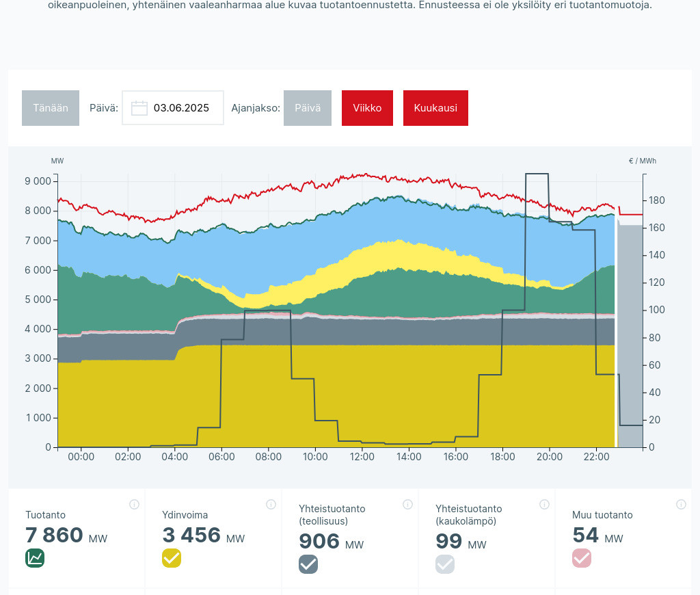Disable the pink Muu tuotanto checkbox
700x595 pixels.
(582, 558)
